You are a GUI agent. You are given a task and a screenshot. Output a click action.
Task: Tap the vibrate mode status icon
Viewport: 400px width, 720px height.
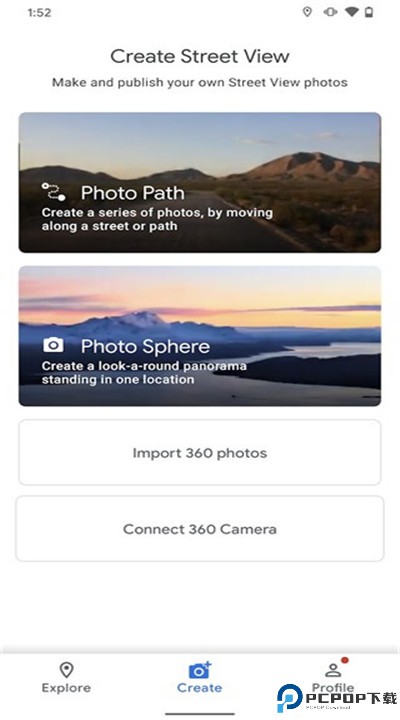click(330, 12)
